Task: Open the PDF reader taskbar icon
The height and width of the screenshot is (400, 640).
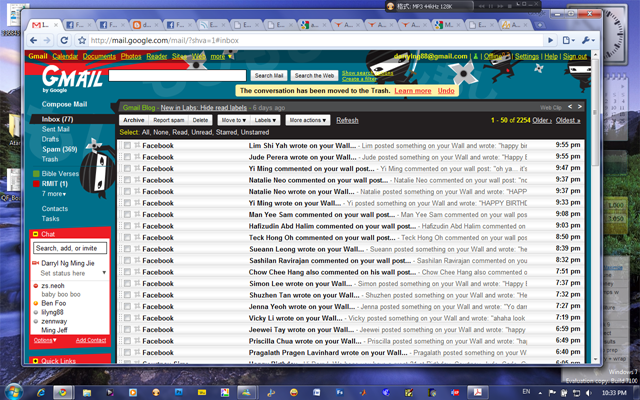Action: (x=477, y=393)
